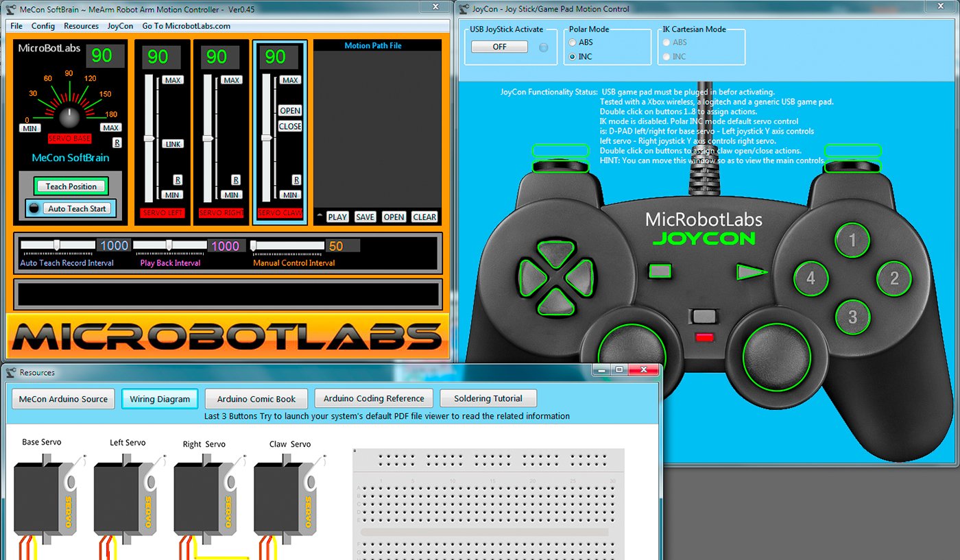The width and height of the screenshot is (960, 560).
Task: Click gamepad button 1 on JoyCon controller
Action: point(852,241)
